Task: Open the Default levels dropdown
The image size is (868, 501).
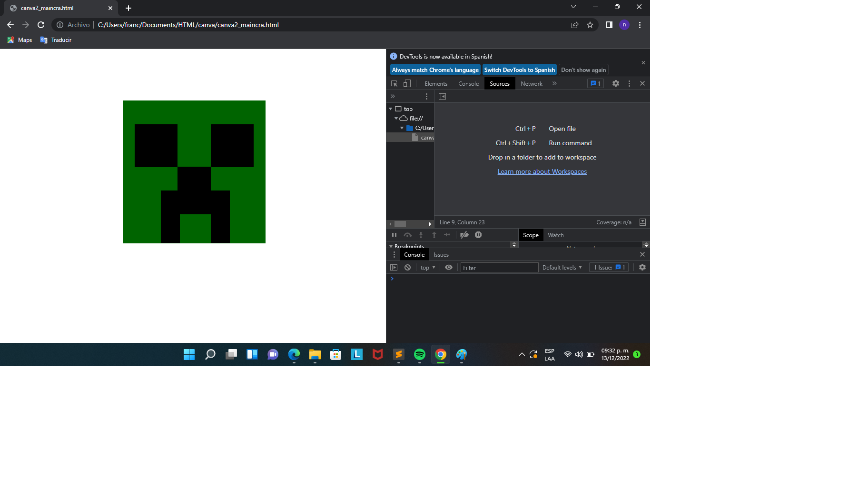Action: click(562, 268)
